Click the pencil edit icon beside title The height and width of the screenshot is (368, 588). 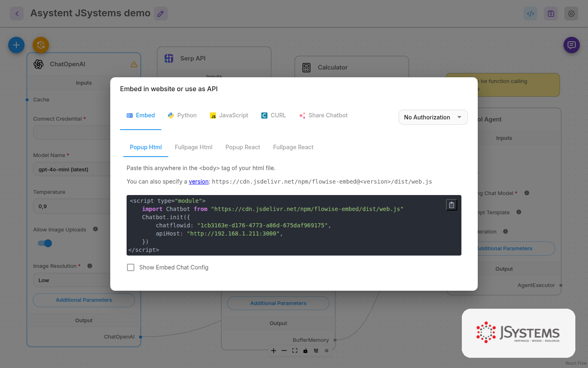tap(160, 13)
